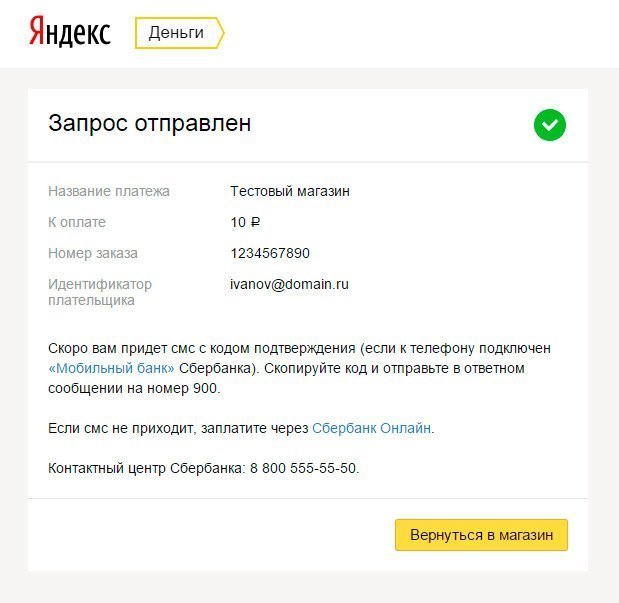Click the green success checkmark icon
Viewport: 619px width, 603px height.
click(550, 125)
